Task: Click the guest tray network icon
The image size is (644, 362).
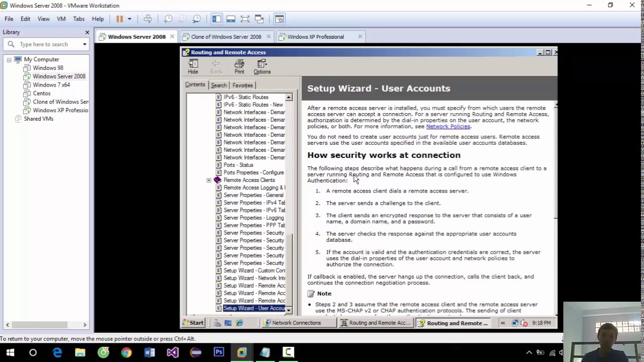Action: (515, 323)
